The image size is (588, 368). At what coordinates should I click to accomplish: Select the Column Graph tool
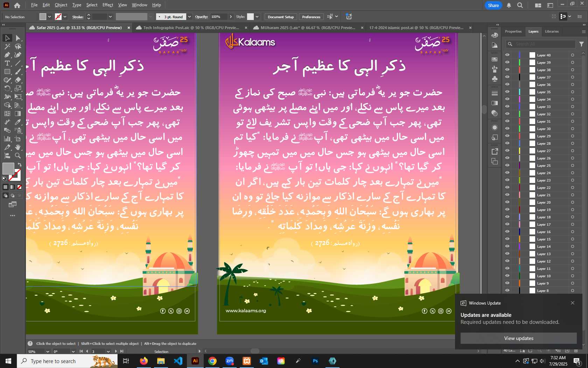pyautogui.click(x=7, y=139)
